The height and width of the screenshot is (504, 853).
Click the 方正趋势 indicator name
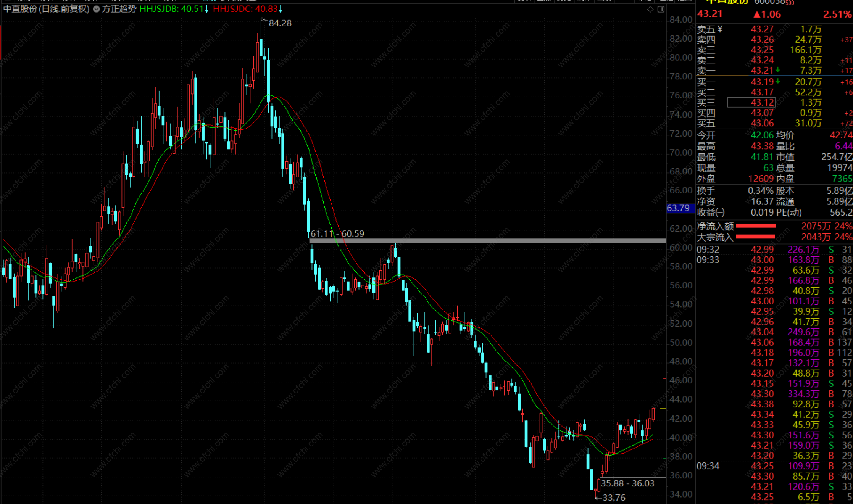119,9
